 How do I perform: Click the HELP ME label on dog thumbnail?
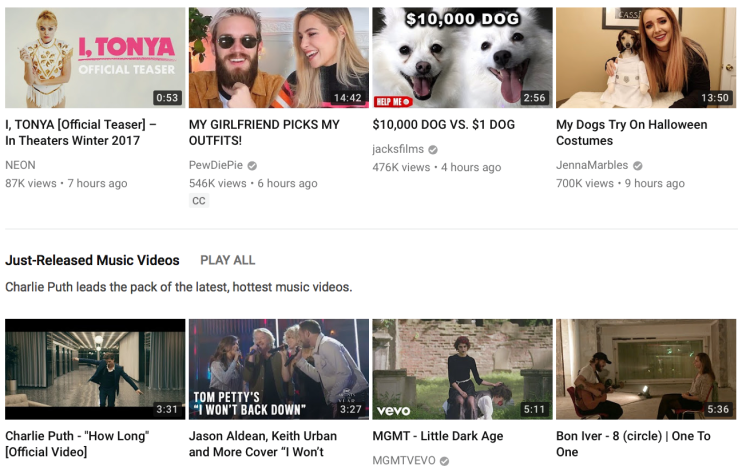pyautogui.click(x=393, y=102)
